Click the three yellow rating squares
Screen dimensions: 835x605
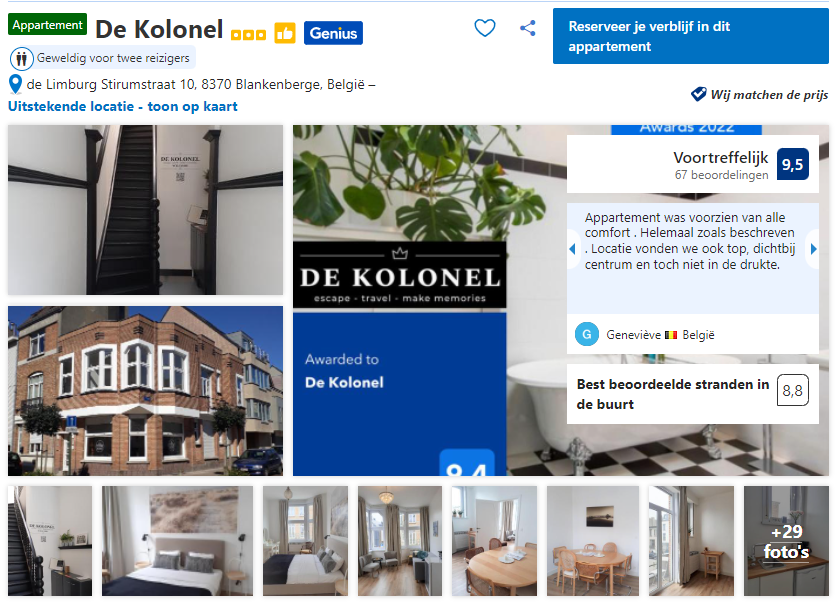(248, 35)
